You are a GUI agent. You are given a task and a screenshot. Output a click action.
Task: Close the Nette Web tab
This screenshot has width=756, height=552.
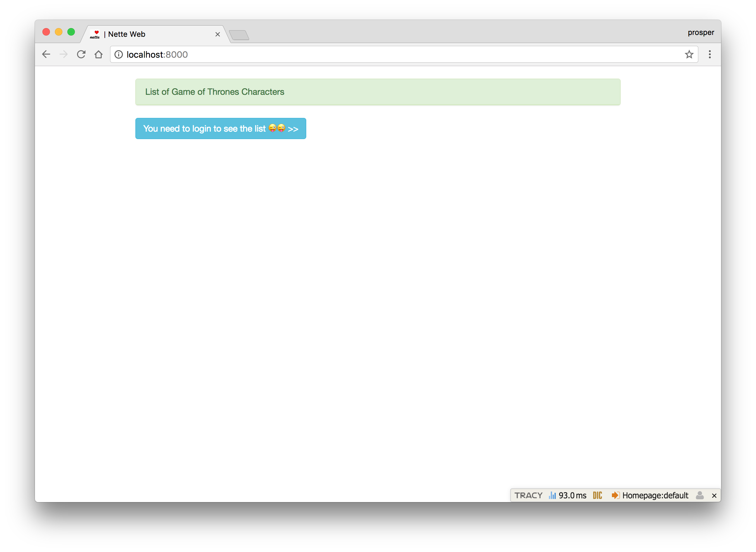pyautogui.click(x=217, y=34)
